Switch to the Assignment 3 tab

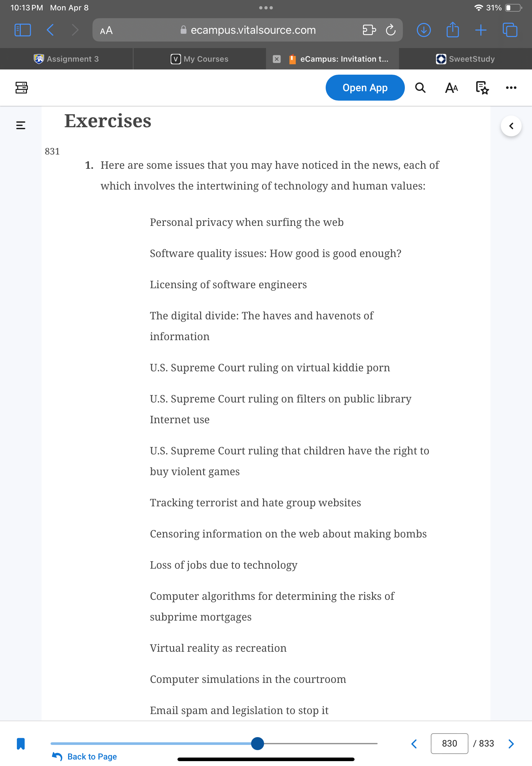pos(66,59)
